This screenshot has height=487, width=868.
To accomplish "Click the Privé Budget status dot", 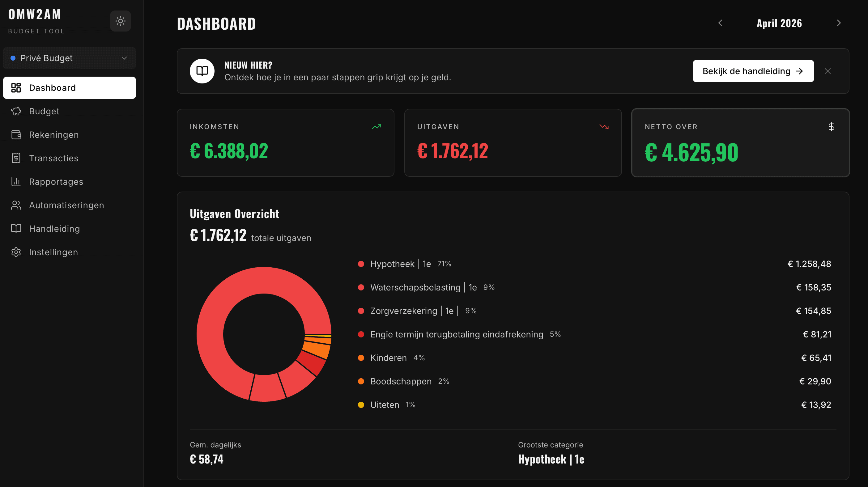I will 13,58.
